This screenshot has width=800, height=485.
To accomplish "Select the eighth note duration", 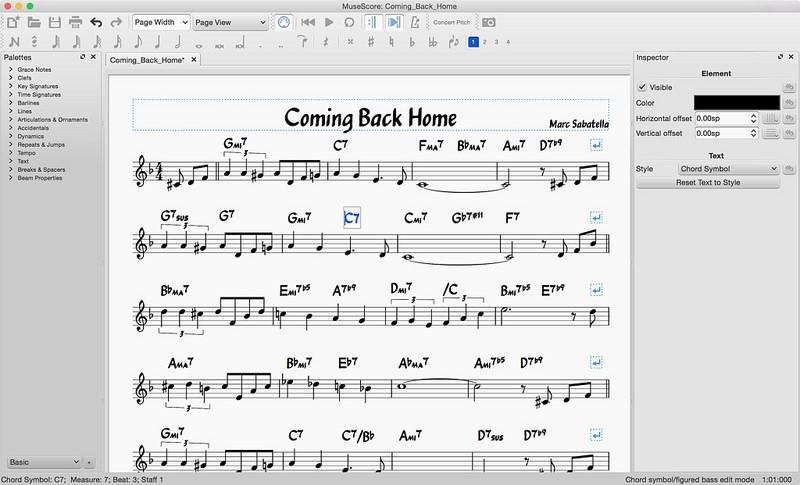I will [x=138, y=42].
